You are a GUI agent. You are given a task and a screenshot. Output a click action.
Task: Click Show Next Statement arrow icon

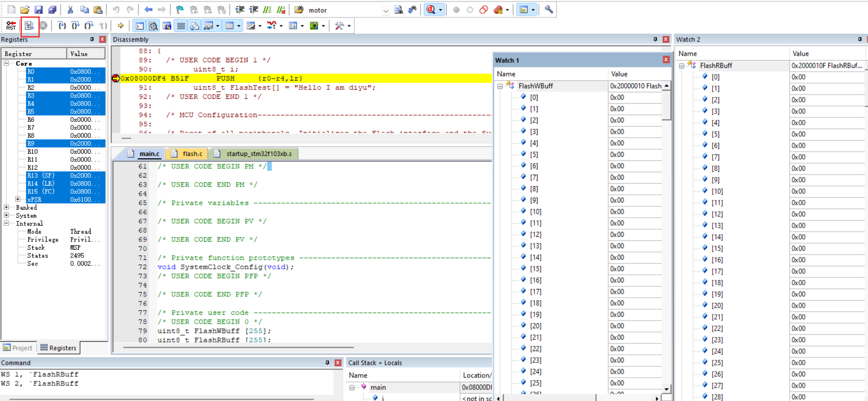121,26
